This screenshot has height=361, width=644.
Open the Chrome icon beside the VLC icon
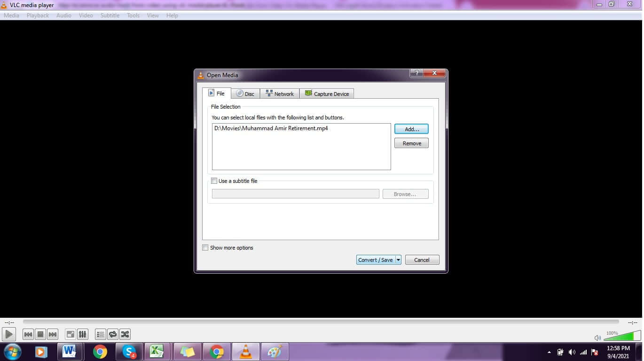pos(216,352)
